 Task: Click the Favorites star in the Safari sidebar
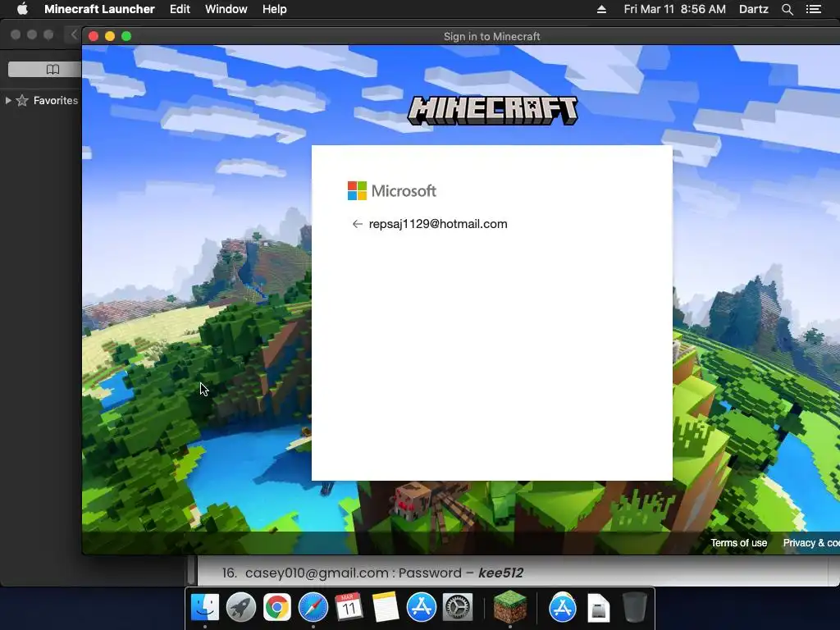[x=22, y=100]
